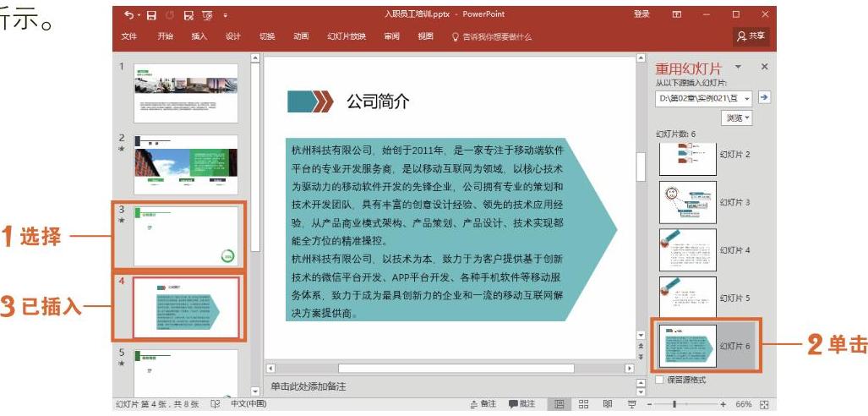Open the Customize Quick Access Toolbar arrow
This screenshot has height=416, width=868.
tap(226, 15)
